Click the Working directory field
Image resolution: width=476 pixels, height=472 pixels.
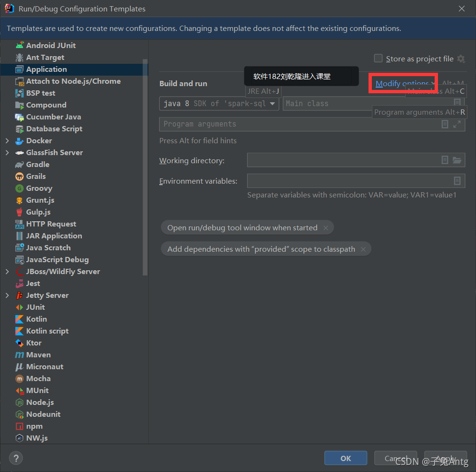tap(356, 160)
